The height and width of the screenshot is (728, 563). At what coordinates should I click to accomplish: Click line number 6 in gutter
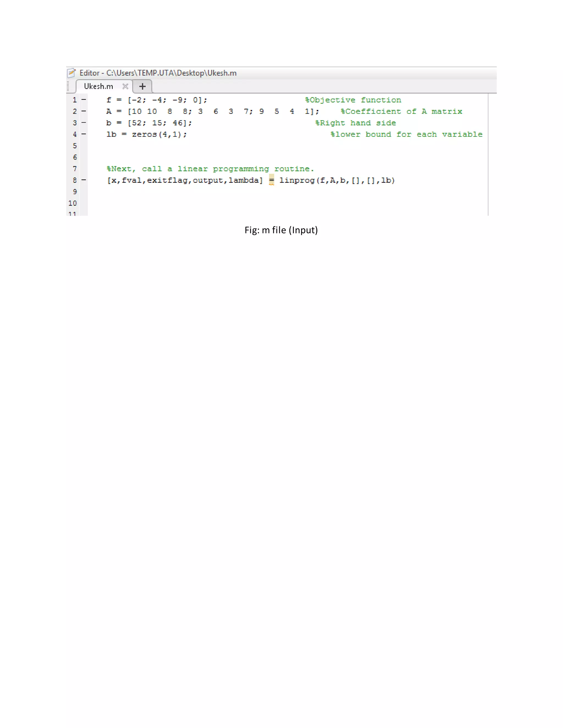pos(75,157)
